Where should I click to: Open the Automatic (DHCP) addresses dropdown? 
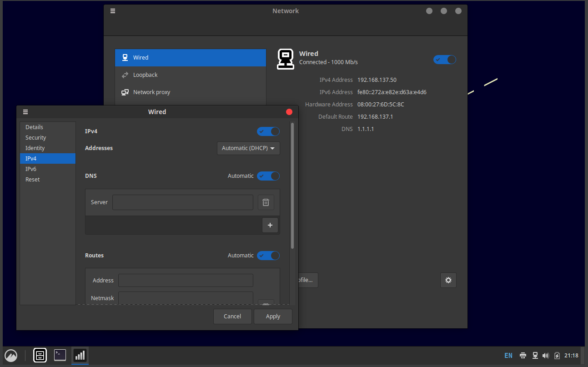pos(248,148)
